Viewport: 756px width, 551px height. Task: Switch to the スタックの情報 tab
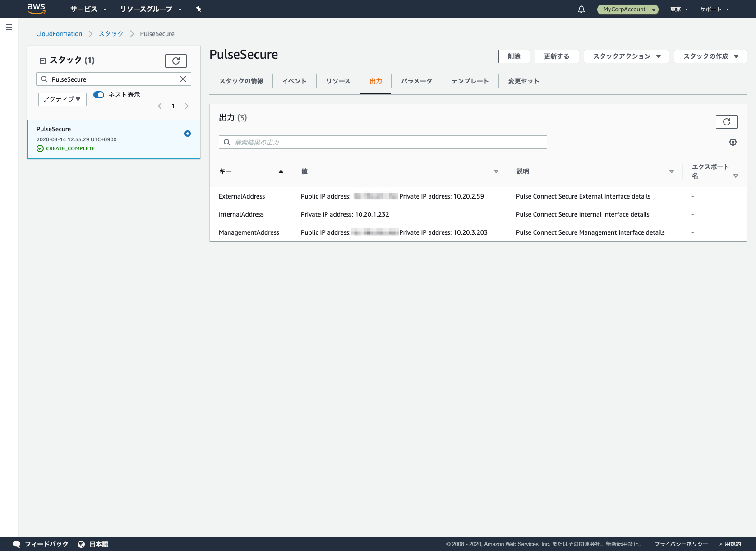tap(241, 81)
